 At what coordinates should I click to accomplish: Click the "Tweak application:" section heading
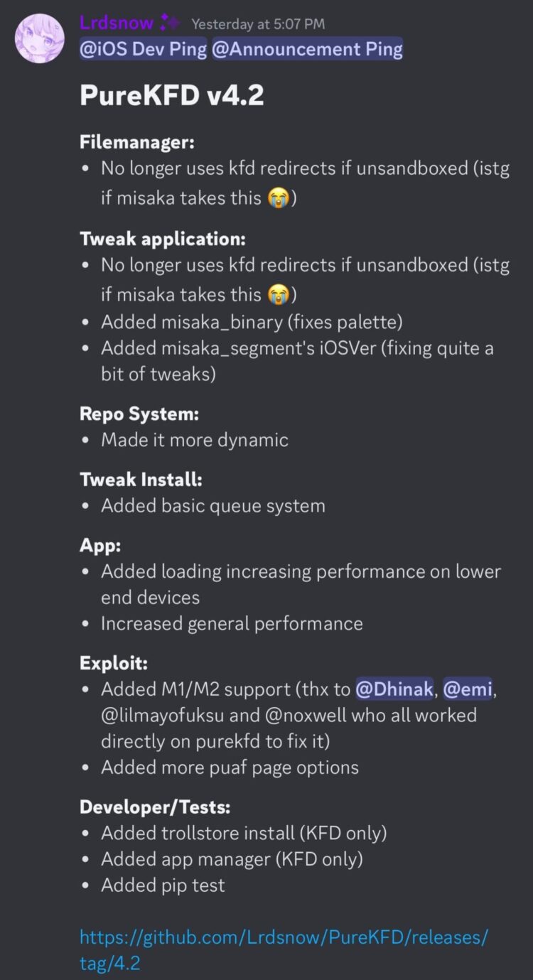click(x=163, y=237)
